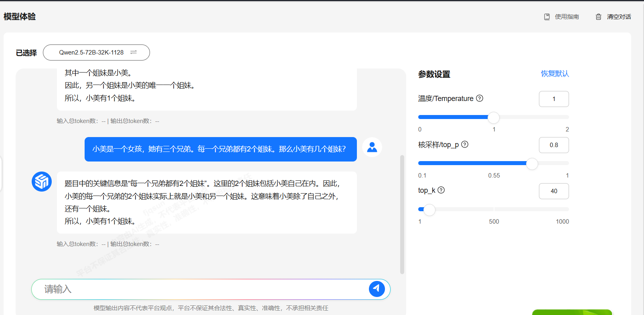Click the 0.55 midpoint label under top_p slider
The image size is (644, 315).
tap(494, 176)
